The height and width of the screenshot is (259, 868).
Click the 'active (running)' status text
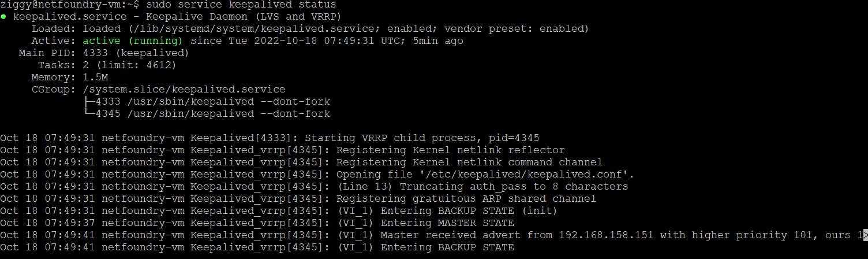point(133,41)
